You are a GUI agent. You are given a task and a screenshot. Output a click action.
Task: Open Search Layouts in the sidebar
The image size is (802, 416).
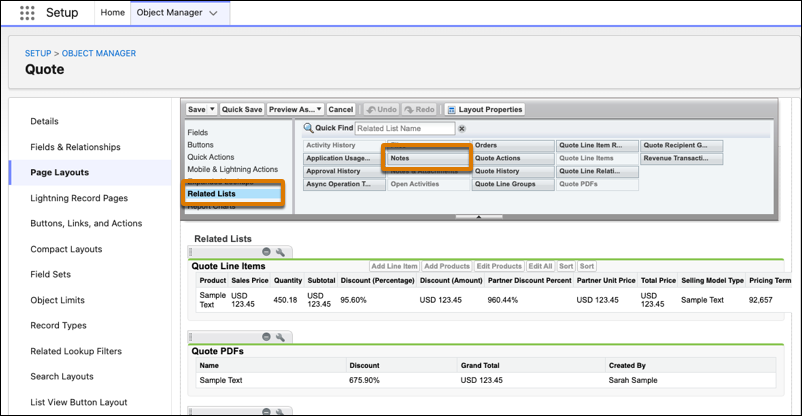(62, 377)
